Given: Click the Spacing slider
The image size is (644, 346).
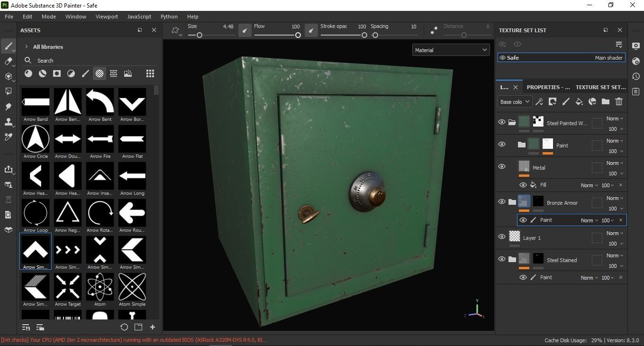Looking at the screenshot, I should tap(394, 35).
